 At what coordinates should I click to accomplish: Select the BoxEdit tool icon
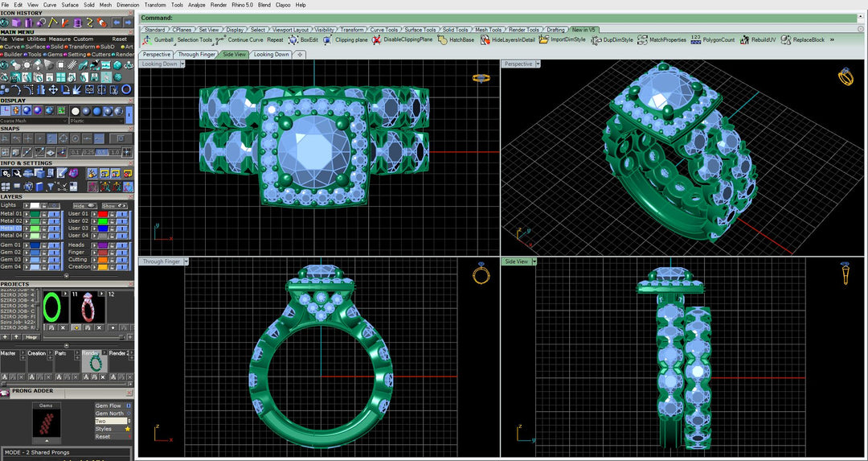point(293,39)
